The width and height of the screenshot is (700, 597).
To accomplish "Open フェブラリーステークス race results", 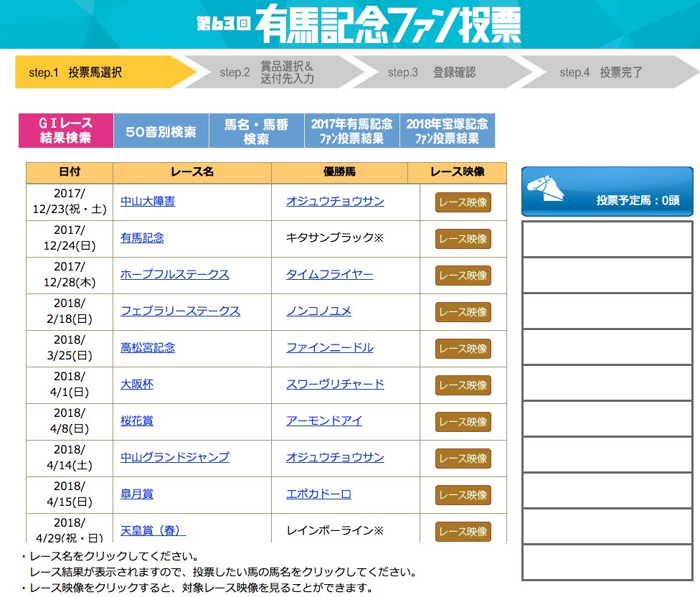I will coord(180,311).
